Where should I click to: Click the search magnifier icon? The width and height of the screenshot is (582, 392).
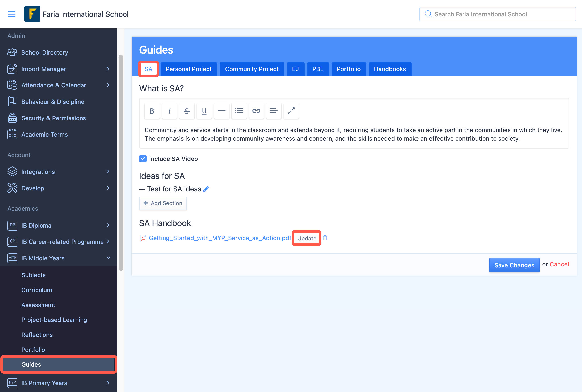click(x=428, y=14)
